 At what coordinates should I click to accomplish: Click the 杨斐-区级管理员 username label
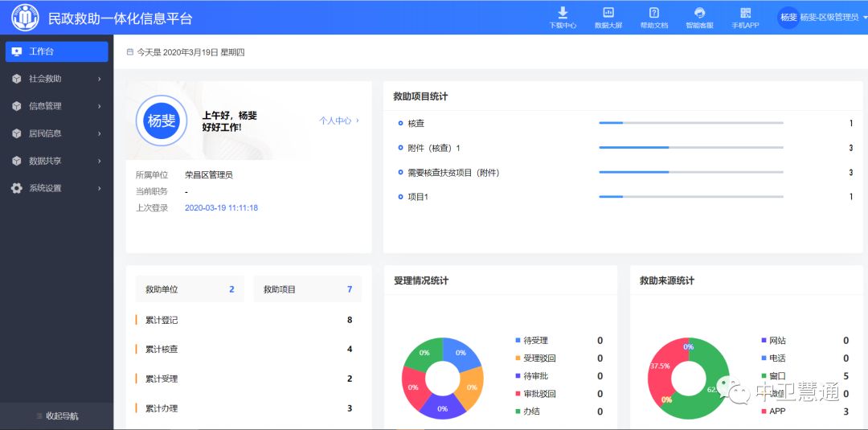click(829, 17)
